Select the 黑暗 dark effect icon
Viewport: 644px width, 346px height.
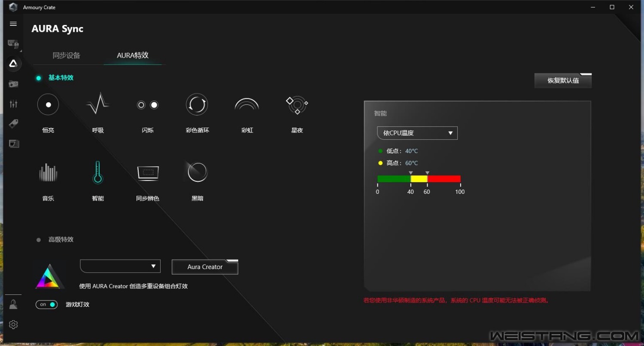[x=197, y=172]
